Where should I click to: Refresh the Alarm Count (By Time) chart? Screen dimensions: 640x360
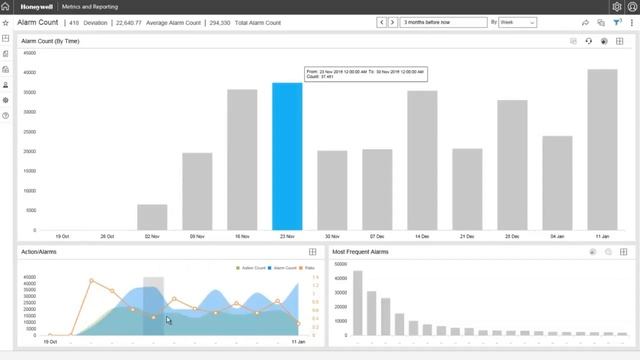click(x=589, y=41)
